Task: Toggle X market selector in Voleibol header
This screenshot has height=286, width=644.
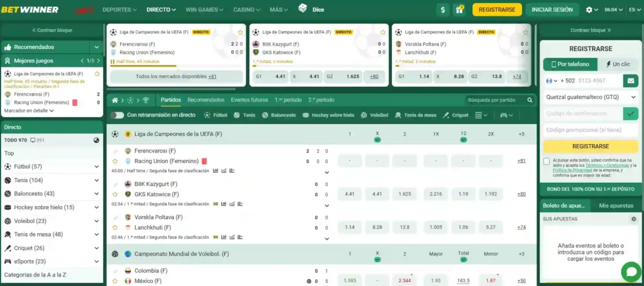Action: 377,260
